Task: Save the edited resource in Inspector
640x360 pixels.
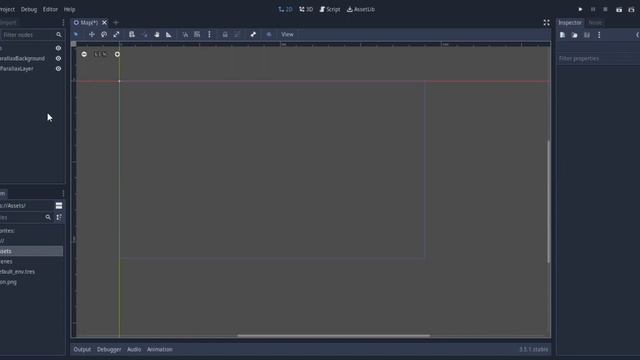Action: pos(587,35)
